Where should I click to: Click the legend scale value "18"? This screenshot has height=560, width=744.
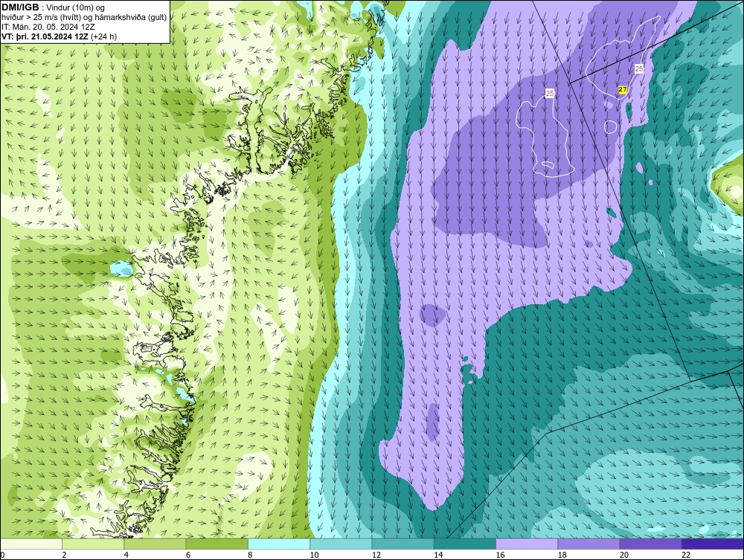[x=562, y=555]
